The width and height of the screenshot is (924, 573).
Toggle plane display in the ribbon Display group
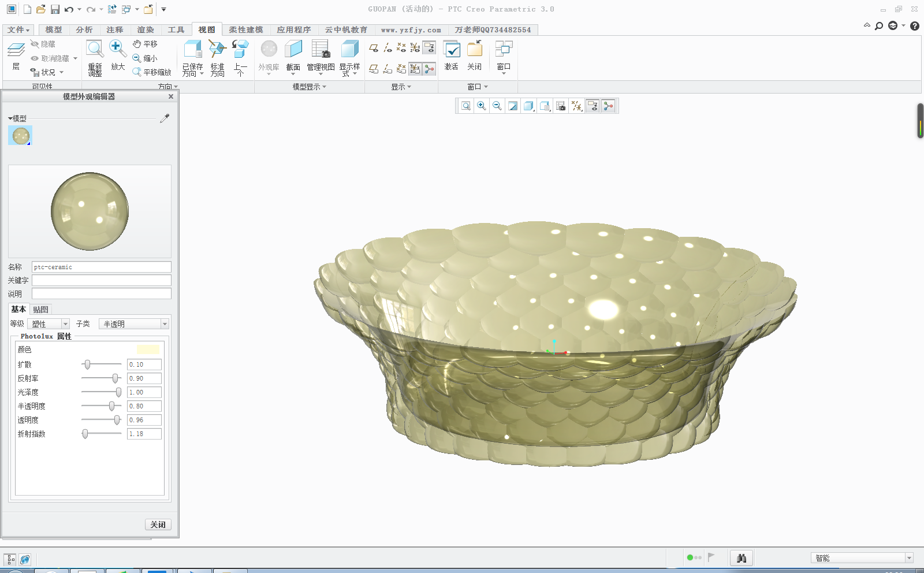coord(374,48)
